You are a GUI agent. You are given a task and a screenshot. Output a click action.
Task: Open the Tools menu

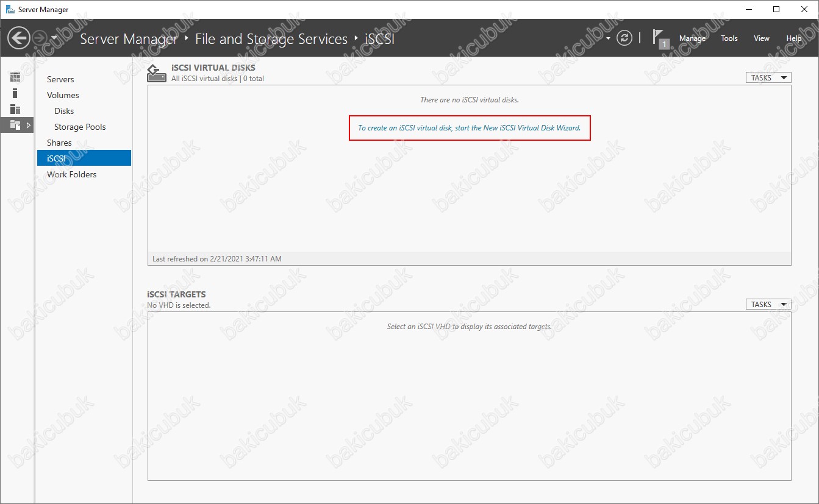729,38
